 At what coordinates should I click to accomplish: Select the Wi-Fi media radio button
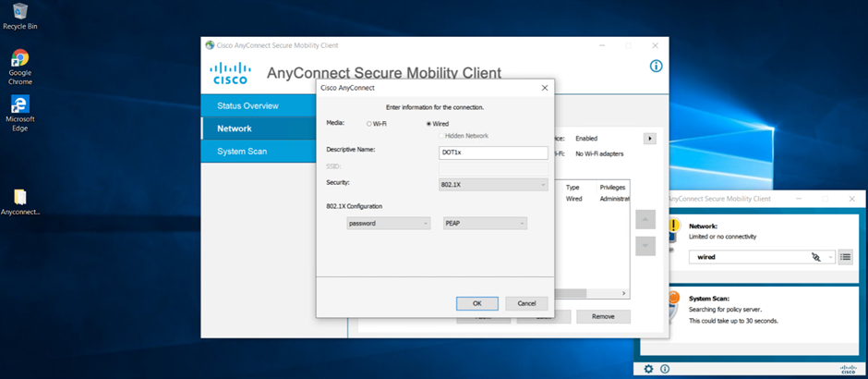pyautogui.click(x=369, y=124)
